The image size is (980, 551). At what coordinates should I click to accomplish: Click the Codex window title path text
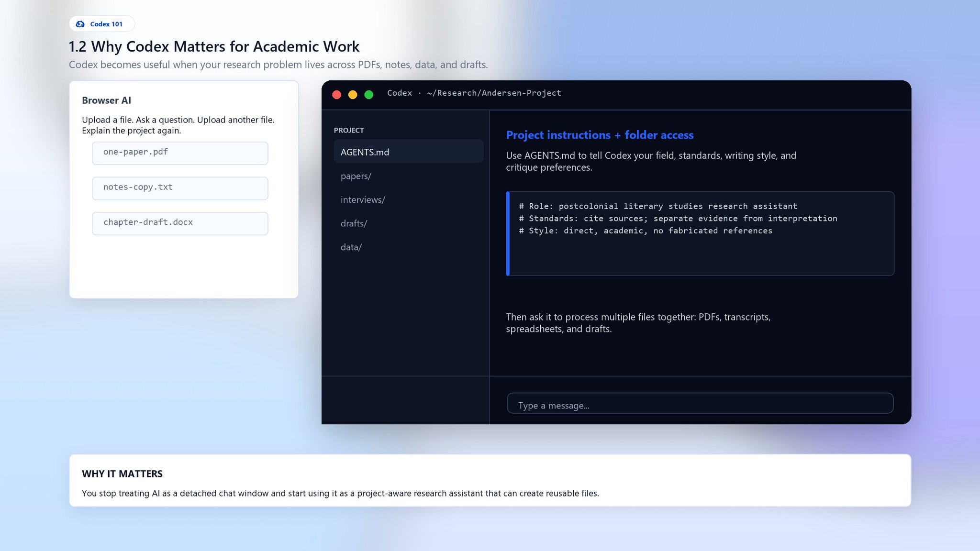tap(474, 93)
